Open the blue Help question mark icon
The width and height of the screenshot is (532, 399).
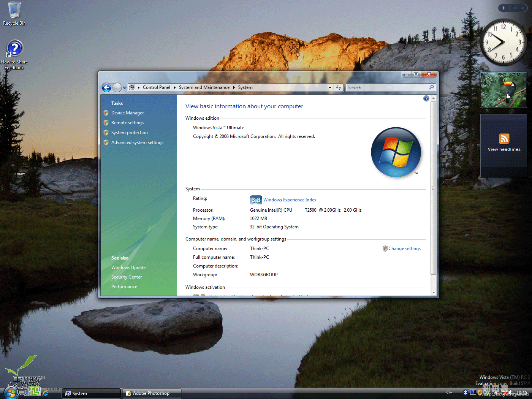pyautogui.click(x=426, y=99)
